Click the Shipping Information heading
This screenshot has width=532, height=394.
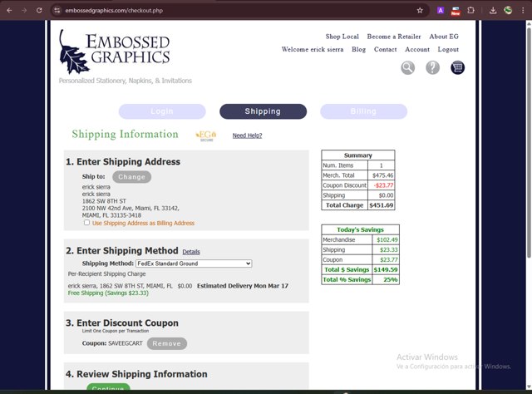point(125,134)
